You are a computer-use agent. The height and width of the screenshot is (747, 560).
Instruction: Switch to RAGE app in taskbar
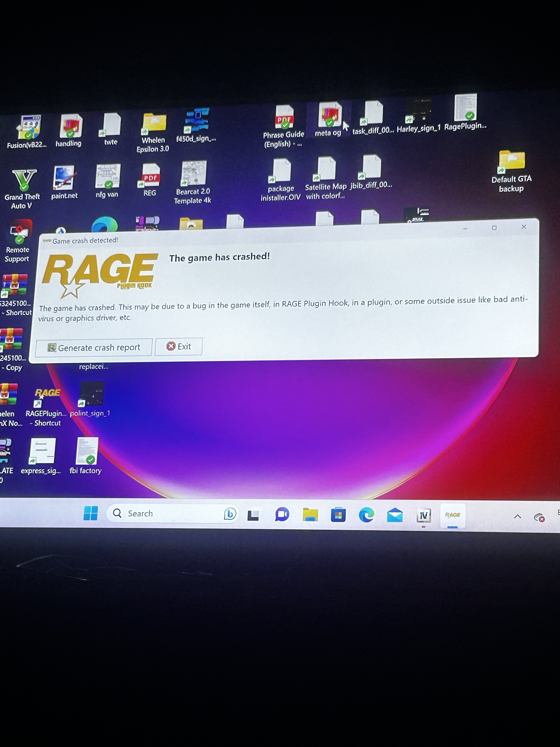pos(452,515)
